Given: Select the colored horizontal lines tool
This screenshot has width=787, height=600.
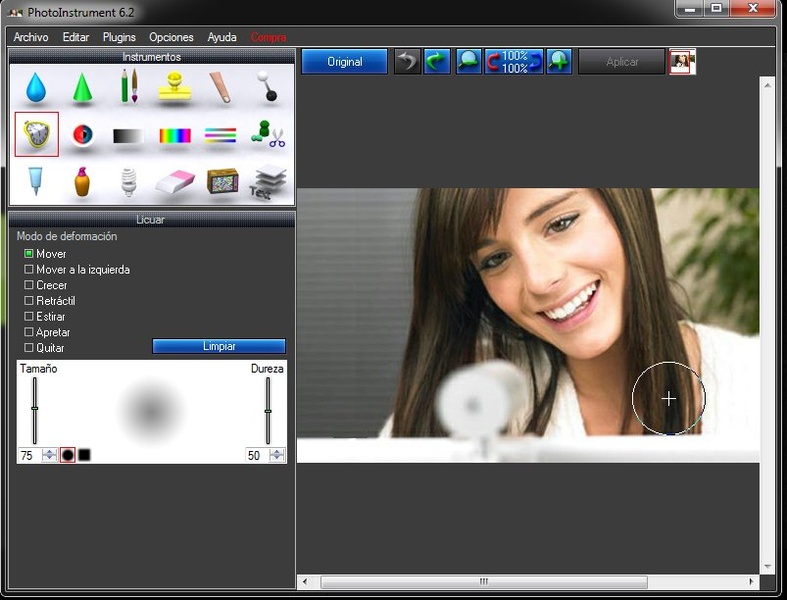Looking at the screenshot, I should pos(220,135).
